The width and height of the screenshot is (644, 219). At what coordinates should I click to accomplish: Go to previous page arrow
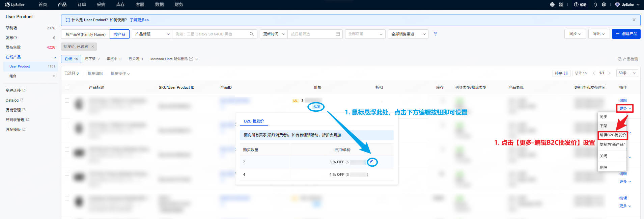tap(594, 73)
